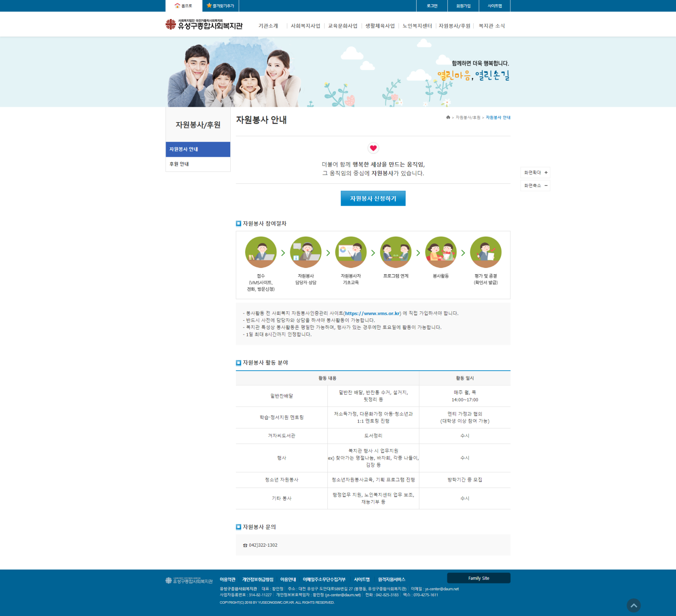Click the 접수 step illustration icon
676x616 pixels.
click(x=261, y=252)
